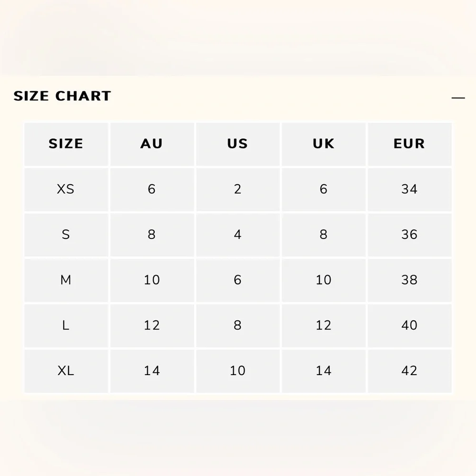
Task: Select the XS size row label
Action: click(66, 189)
